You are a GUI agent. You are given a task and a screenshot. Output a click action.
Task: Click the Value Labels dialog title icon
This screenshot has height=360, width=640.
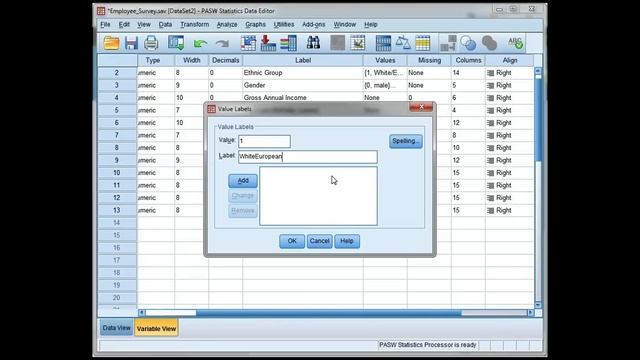point(211,109)
